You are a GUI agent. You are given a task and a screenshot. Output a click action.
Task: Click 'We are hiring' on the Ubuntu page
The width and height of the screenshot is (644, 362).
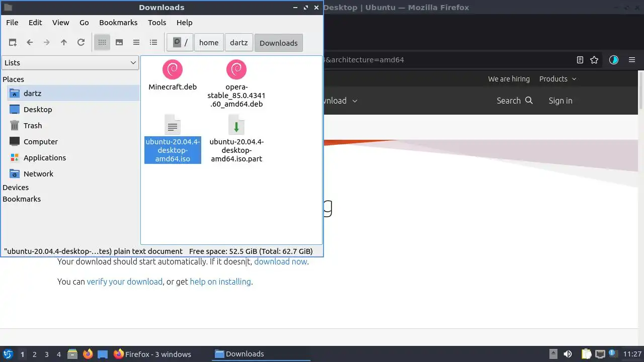[x=509, y=79]
